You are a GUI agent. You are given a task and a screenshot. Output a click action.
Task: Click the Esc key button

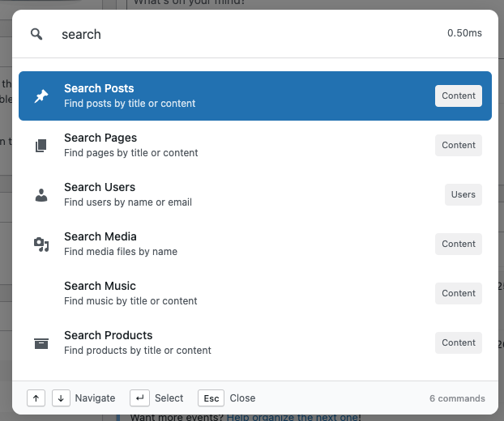pos(211,398)
